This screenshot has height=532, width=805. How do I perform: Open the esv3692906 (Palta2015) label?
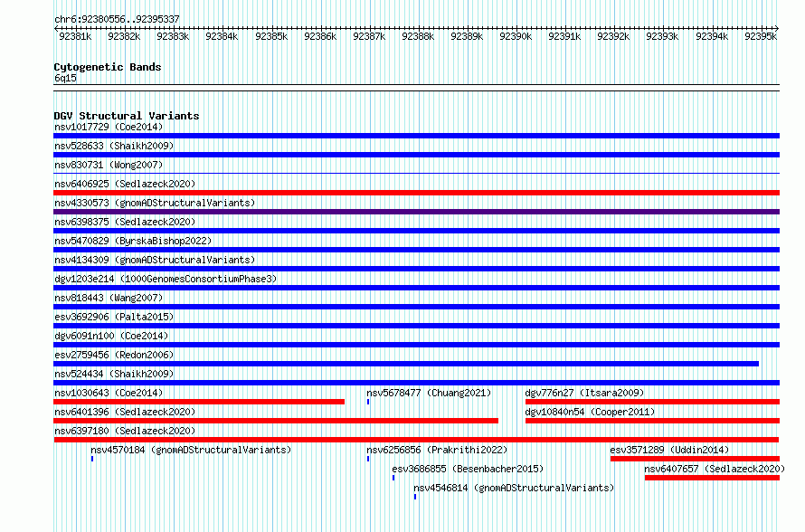[x=114, y=317]
